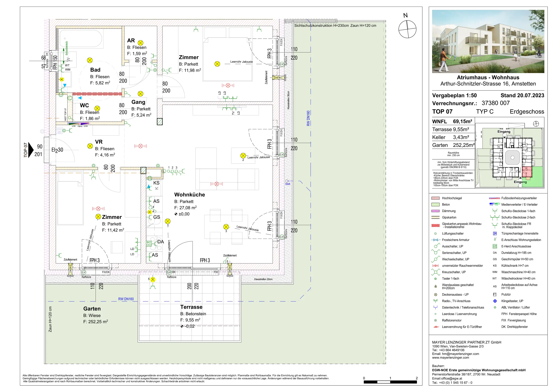Click the Frostsichere Armatur legend symbol

pyautogui.click(x=436, y=240)
